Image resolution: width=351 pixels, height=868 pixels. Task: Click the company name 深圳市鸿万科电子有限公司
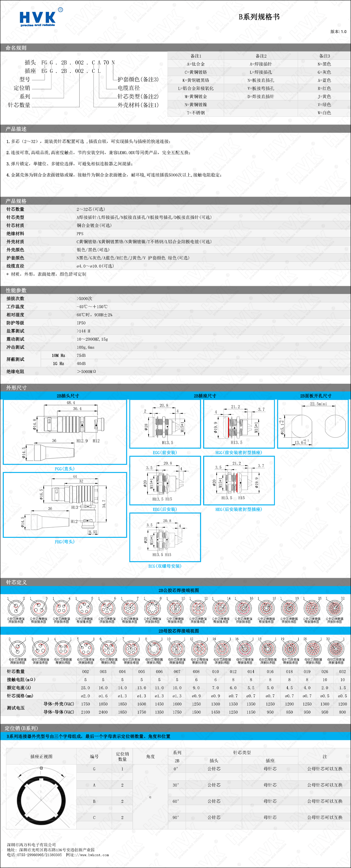(31, 845)
